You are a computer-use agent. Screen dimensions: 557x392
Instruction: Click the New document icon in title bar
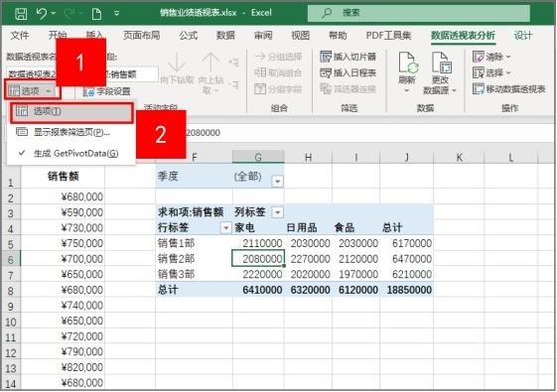coord(96,14)
